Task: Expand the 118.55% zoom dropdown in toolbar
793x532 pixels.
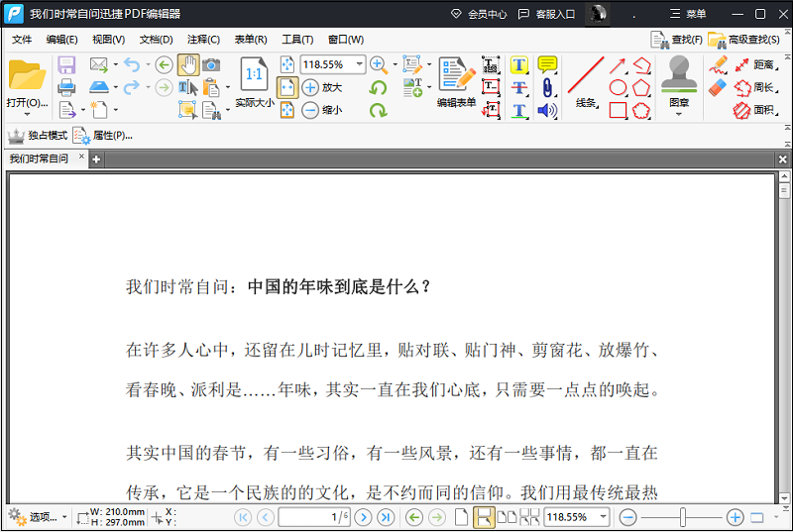Action: [x=359, y=64]
